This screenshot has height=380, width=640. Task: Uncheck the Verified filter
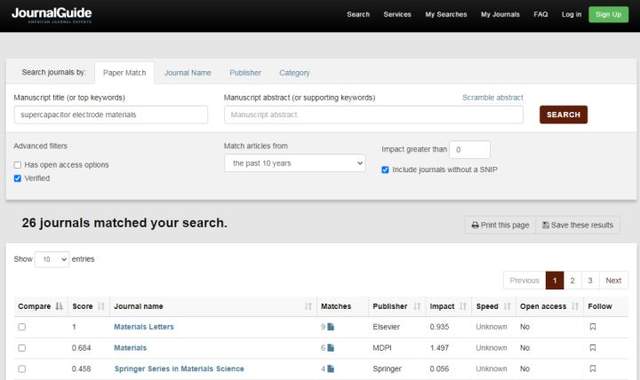click(17, 178)
